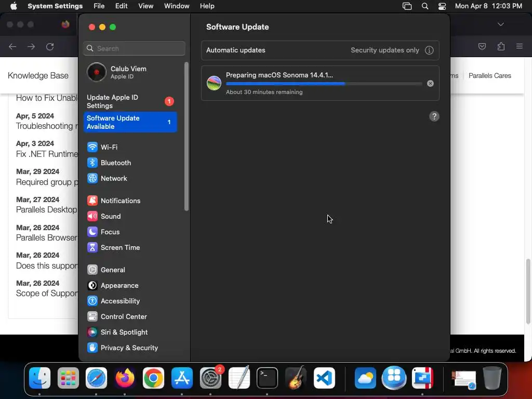
Task: Open Control Center from menu bar
Action: [x=442, y=6]
